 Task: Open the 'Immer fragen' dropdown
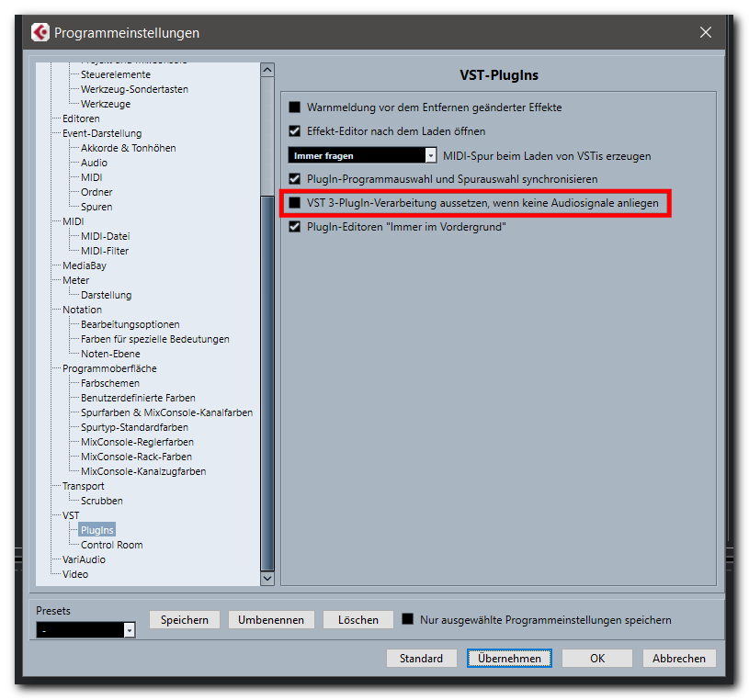click(429, 154)
